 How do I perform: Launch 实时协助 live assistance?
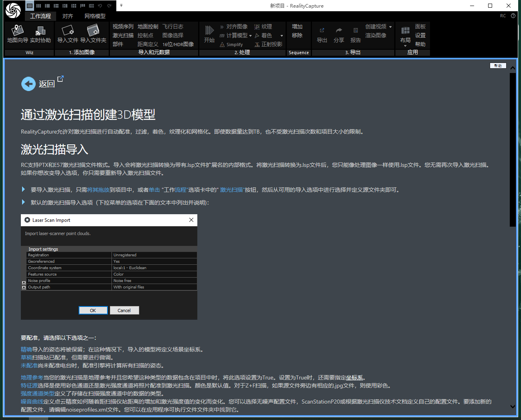pos(40,34)
